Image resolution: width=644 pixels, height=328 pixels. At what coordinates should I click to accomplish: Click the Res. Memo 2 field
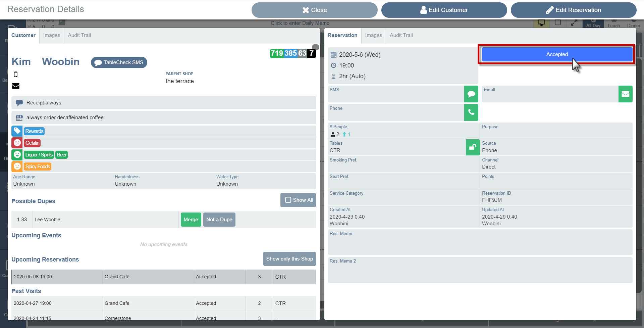tap(480, 270)
